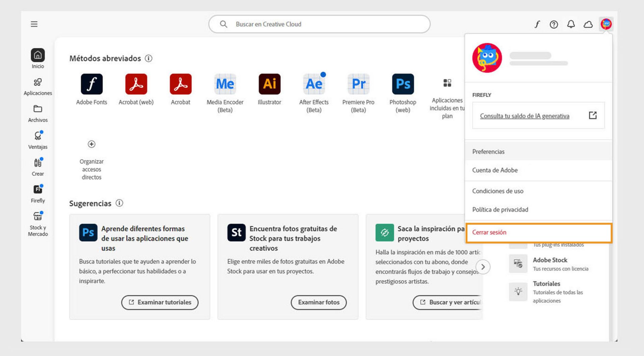
Task: Click the search field Buscar en Creative Cloud
Action: 319,24
